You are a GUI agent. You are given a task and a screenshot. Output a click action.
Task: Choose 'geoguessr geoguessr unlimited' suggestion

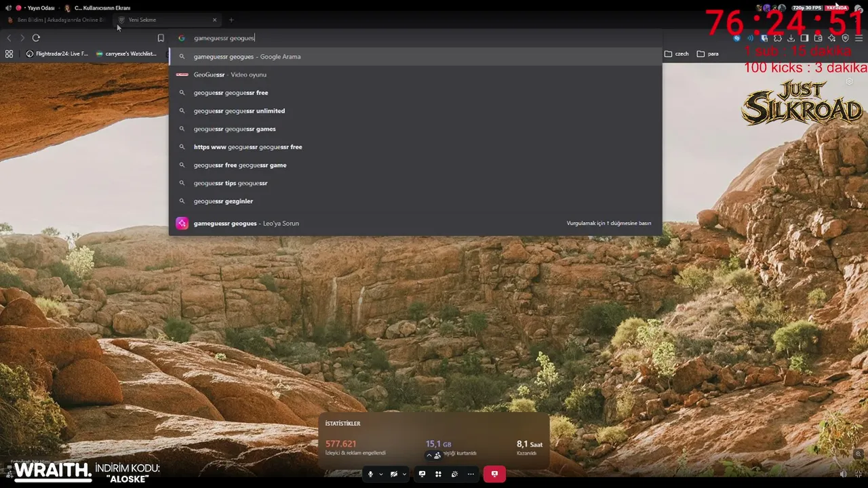click(415, 110)
